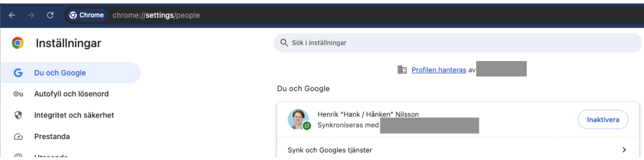This screenshot has height=160, width=644.
Task: Focus the Sök i inställningar field
Action: point(447,43)
